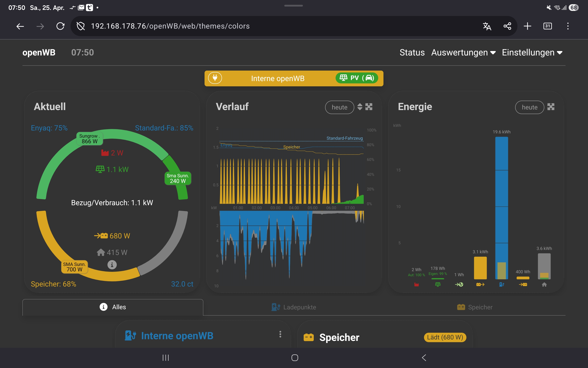Toggle the heute selector in Verlauf panel
The image size is (588, 368).
(339, 107)
